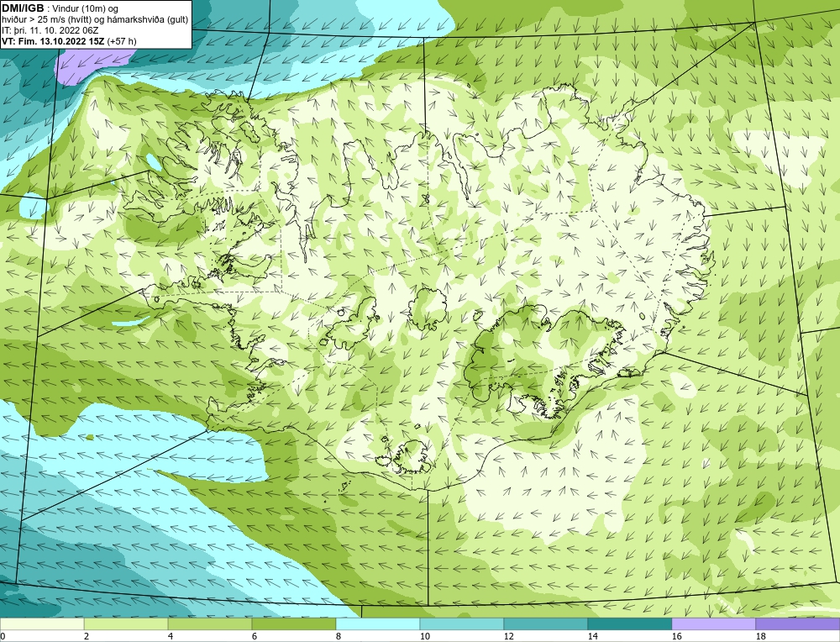Click the 4–6 m/s green legend swatch
Image resolution: width=840 pixels, height=642 pixels.
[210, 624]
